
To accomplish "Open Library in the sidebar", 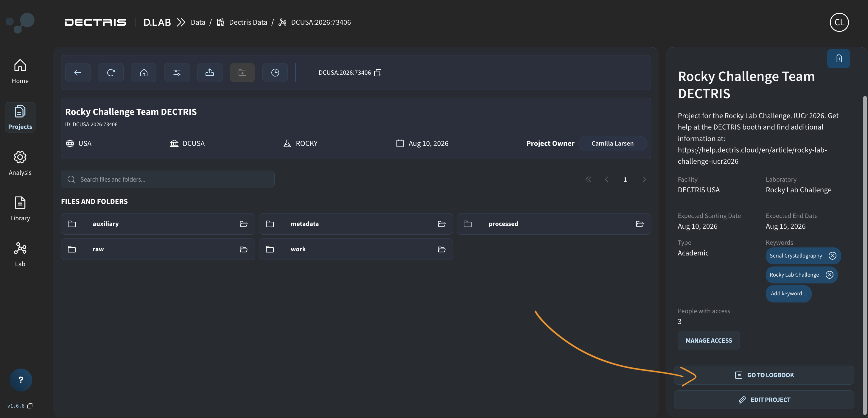I will click(x=20, y=209).
